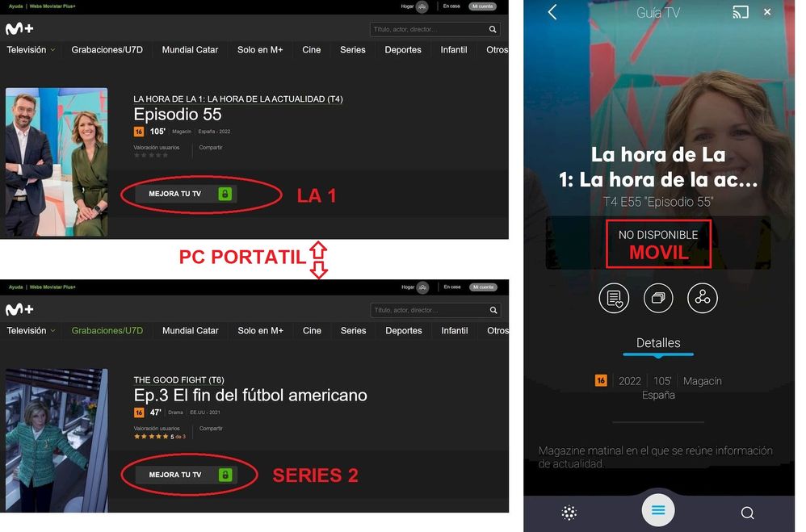This screenshot has height=532, width=806.
Task: Tap the bottom-bar search magnifier icon
Action: click(747, 513)
